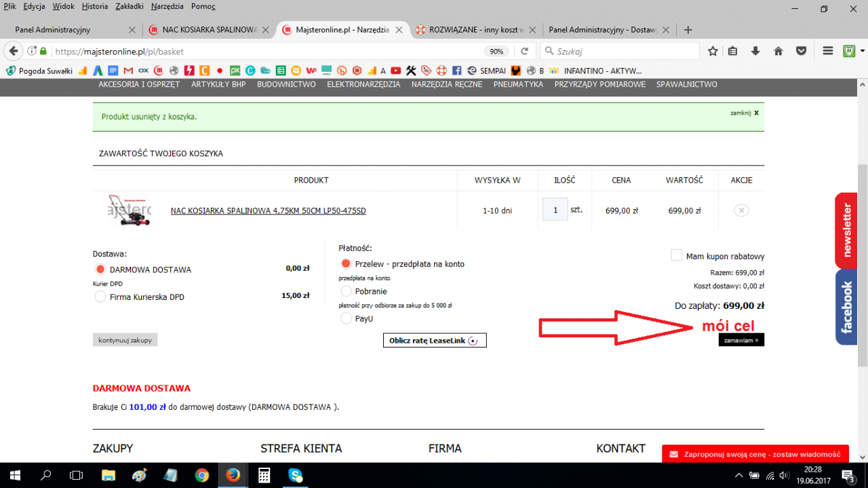868x488 pixels.
Task: Tick the Mam kupon rabatowy checkbox
Action: [x=676, y=255]
